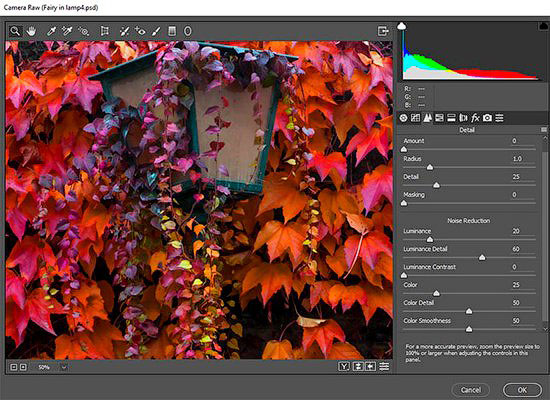This screenshot has width=550, height=400.
Task: Click the OK button
Action: click(522, 390)
